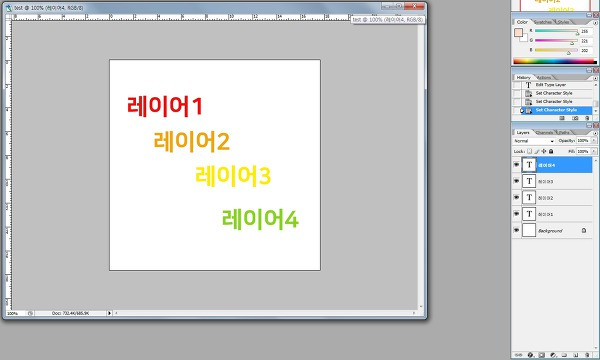Enable lock image pixels brush icon
Image resolution: width=600 pixels, height=360 pixels.
click(x=537, y=151)
